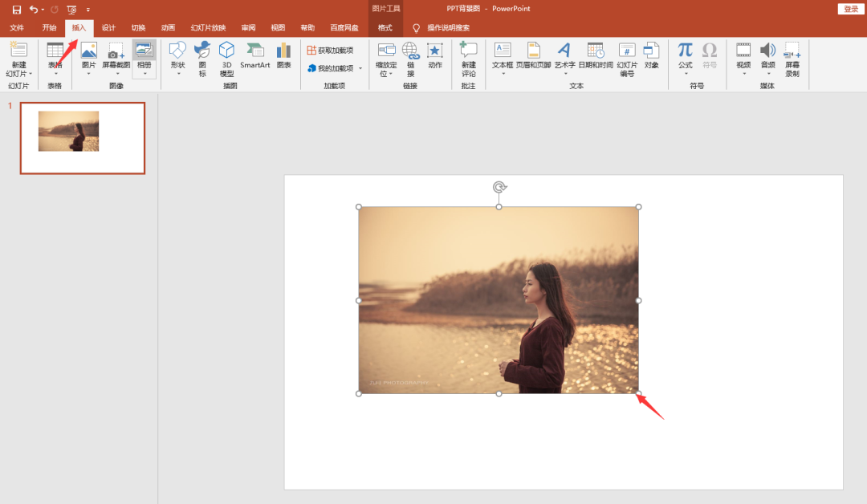Click the save icon in quick access toolbar
Image resolution: width=867 pixels, height=504 pixels.
point(17,10)
